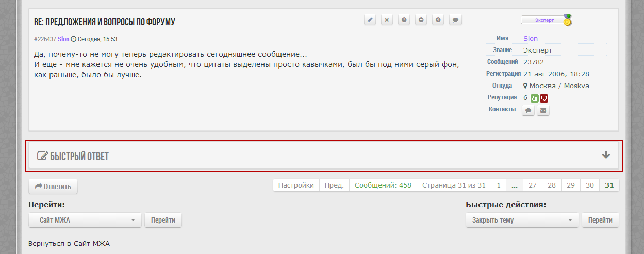The image size is (644, 254).
Task: Open Slon's profile from the Имя row
Action: [x=530, y=38]
